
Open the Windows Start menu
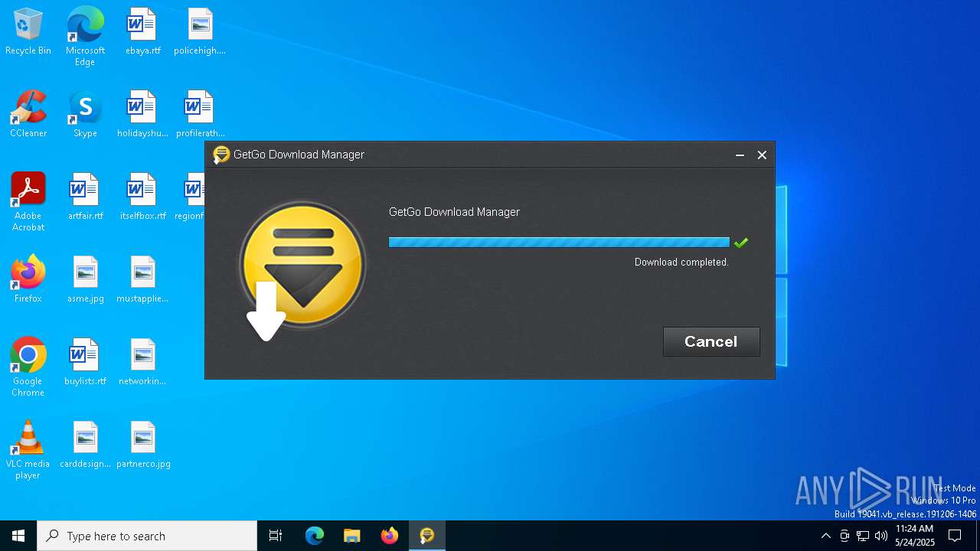pos(18,536)
